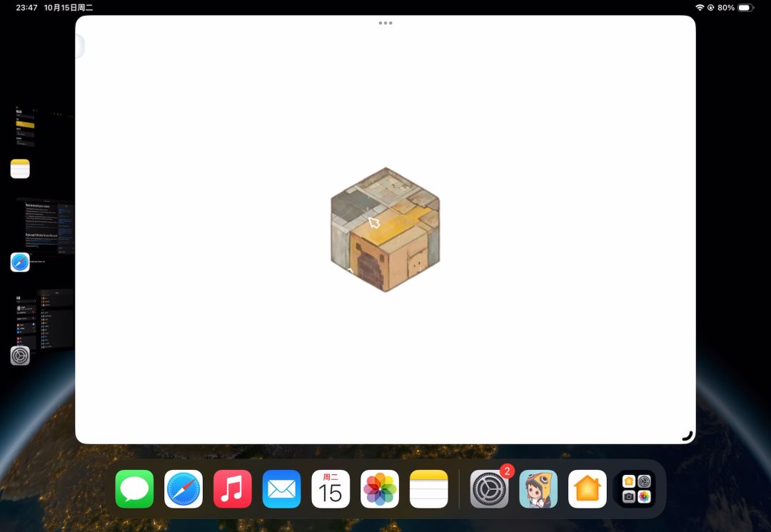Switch to Notes in Stage Manager strip
The height and width of the screenshot is (532, 771).
pyautogui.click(x=20, y=169)
